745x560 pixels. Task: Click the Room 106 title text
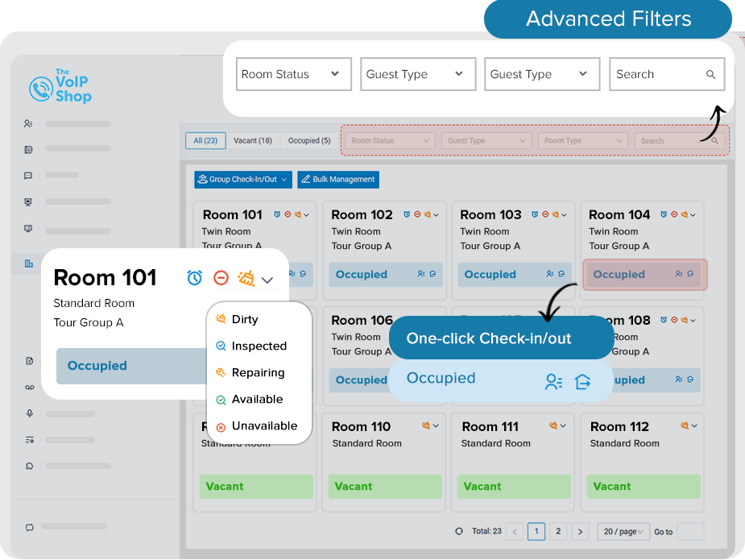point(362,320)
